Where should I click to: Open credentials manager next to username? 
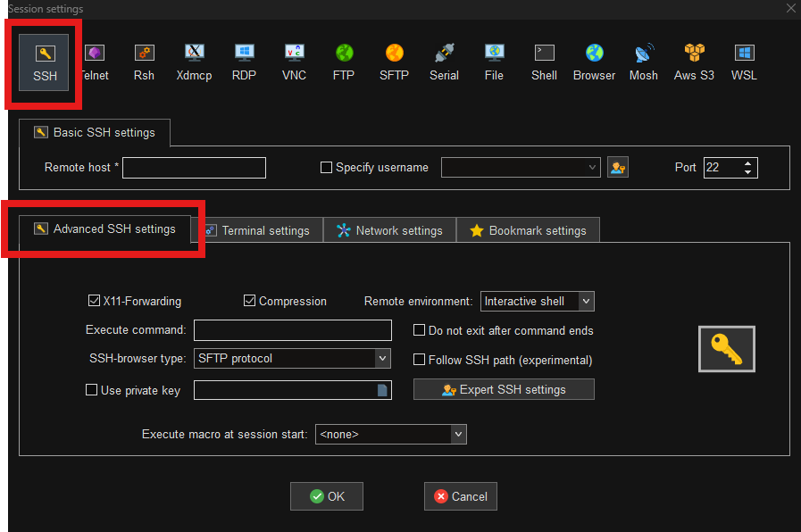pyautogui.click(x=618, y=168)
